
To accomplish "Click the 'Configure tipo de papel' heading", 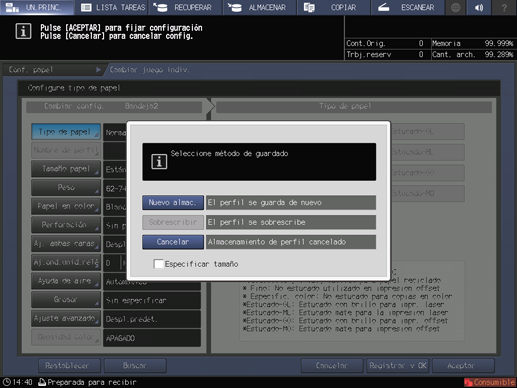I will (74, 88).
